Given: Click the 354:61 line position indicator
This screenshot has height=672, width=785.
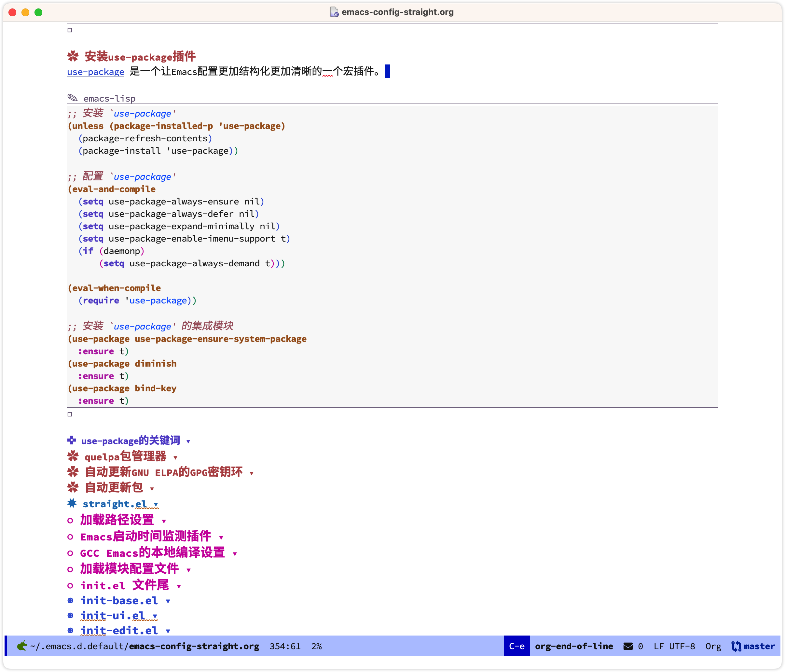Looking at the screenshot, I should pyautogui.click(x=285, y=646).
